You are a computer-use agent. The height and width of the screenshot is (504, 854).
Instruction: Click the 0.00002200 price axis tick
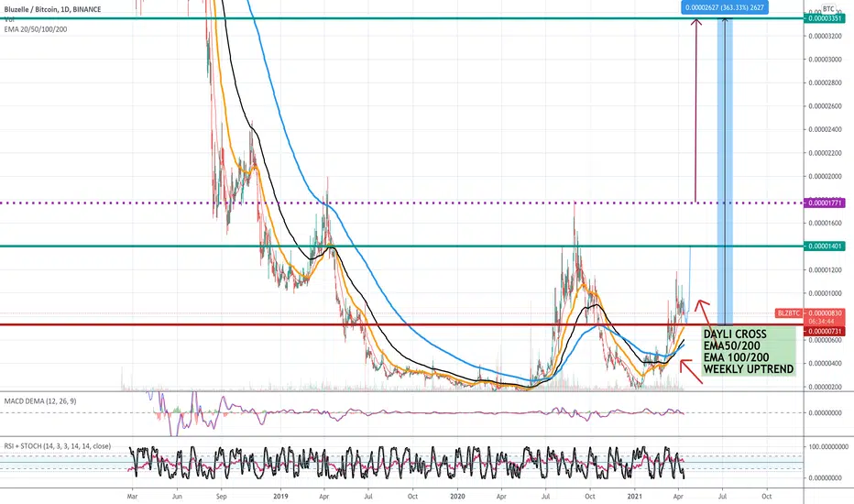825,153
